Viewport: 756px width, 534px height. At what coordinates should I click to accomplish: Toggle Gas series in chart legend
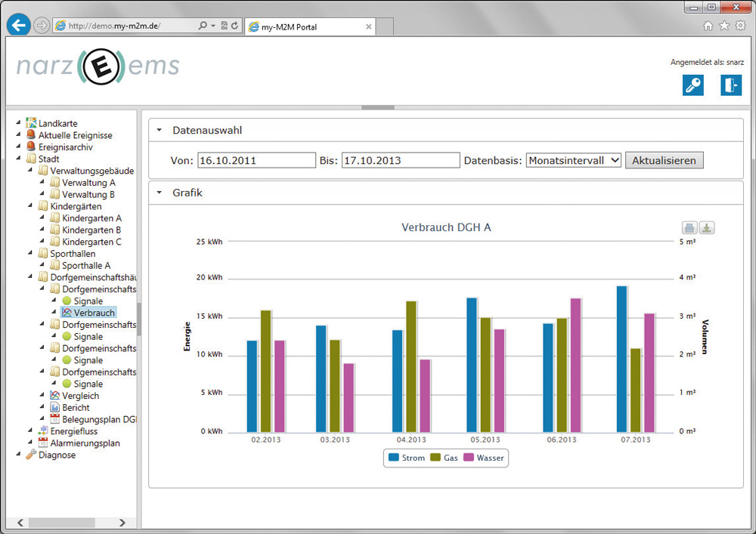coord(444,458)
